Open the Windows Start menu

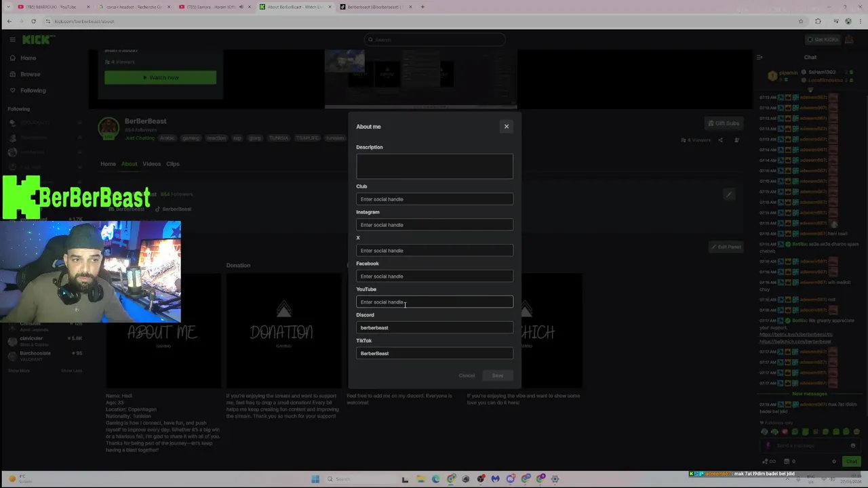point(315,479)
